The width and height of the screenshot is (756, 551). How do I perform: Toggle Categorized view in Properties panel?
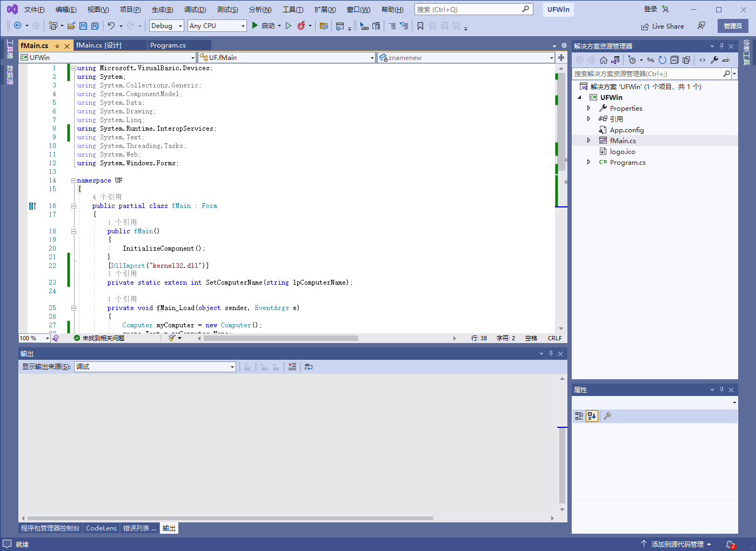[579, 416]
